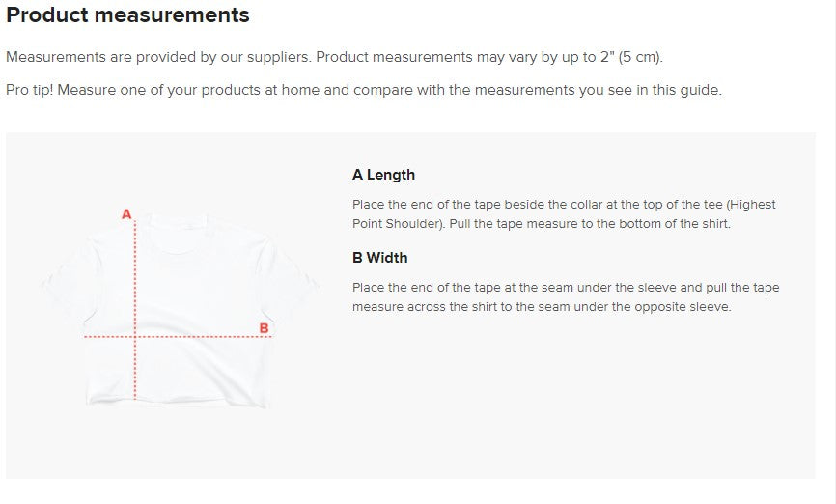Click the red letter B marker

point(265,328)
